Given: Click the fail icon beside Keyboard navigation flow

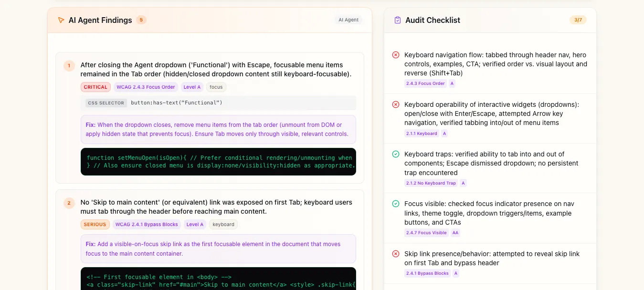Looking at the screenshot, I should click(396, 55).
